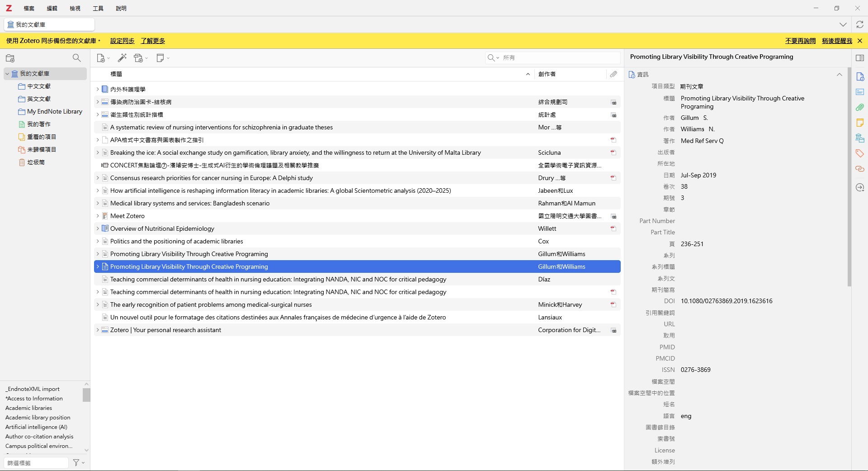Expand the Meet Zotero item row
The width and height of the screenshot is (868, 471).
pyautogui.click(x=97, y=216)
